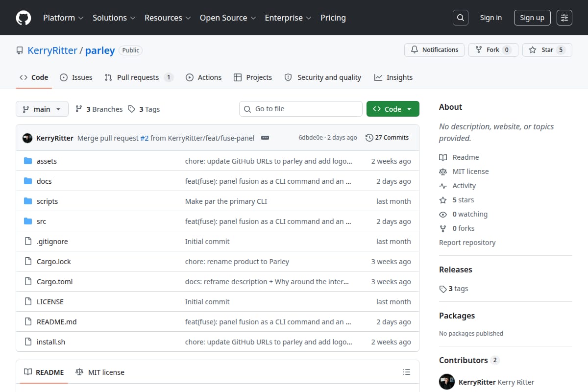Click the branch icon next to 3 Branches
588x392 pixels.
[78, 109]
